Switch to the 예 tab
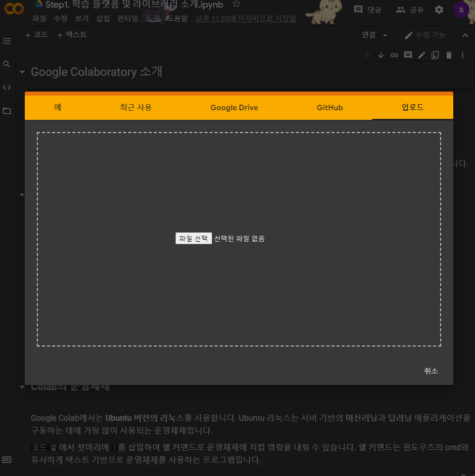Image resolution: width=475 pixels, height=476 pixels. point(58,107)
